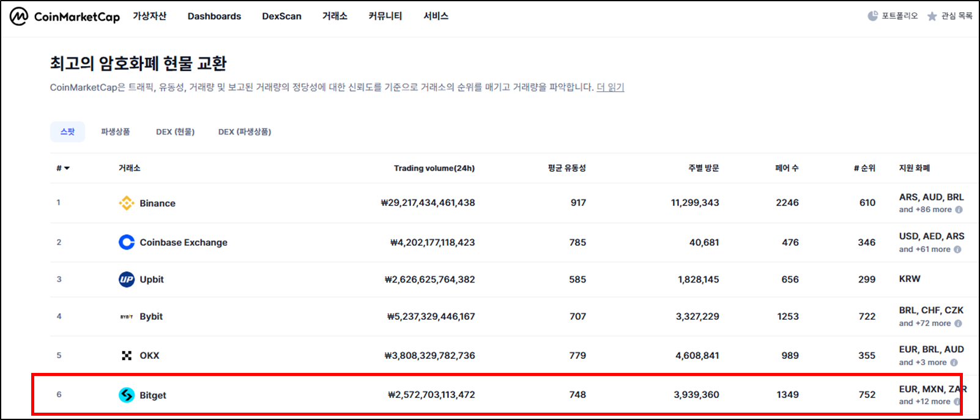Open the 관심 목록 link

click(x=957, y=16)
